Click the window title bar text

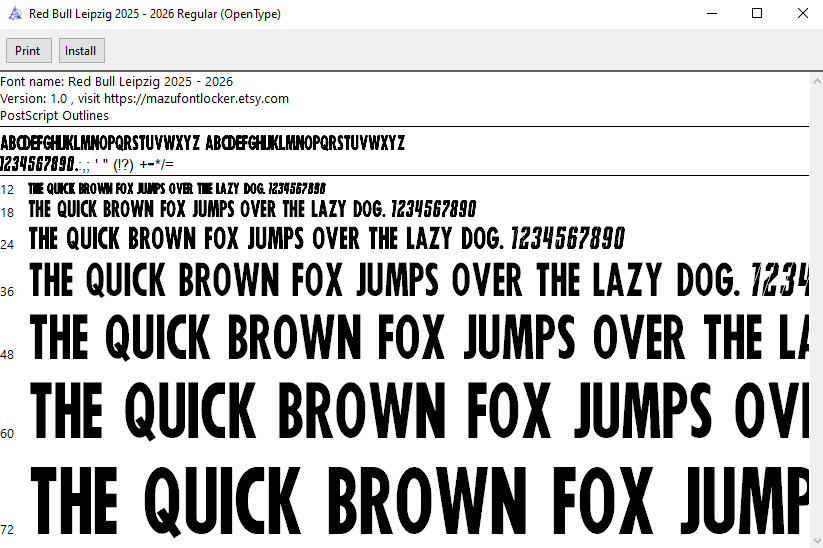coord(154,14)
